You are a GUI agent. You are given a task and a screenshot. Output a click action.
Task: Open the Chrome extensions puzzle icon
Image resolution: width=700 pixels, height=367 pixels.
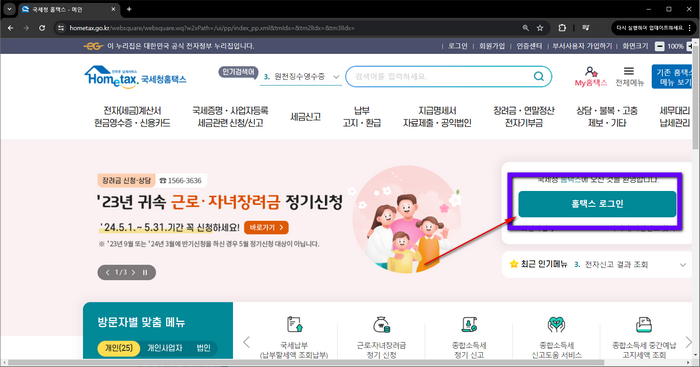562,28
